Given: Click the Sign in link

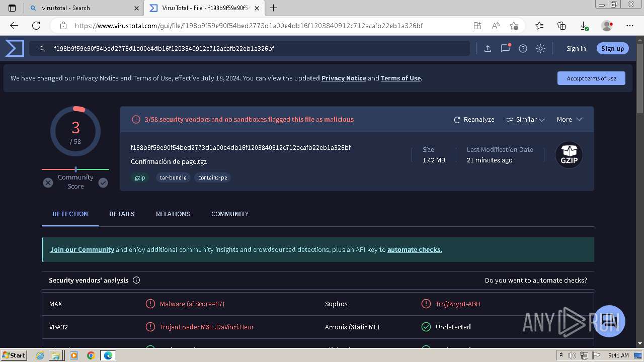Looking at the screenshot, I should (576, 48).
